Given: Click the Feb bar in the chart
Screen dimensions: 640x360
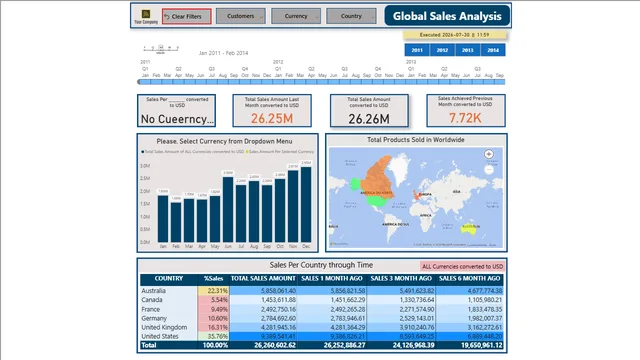Looking at the screenshot, I should click(x=176, y=222).
